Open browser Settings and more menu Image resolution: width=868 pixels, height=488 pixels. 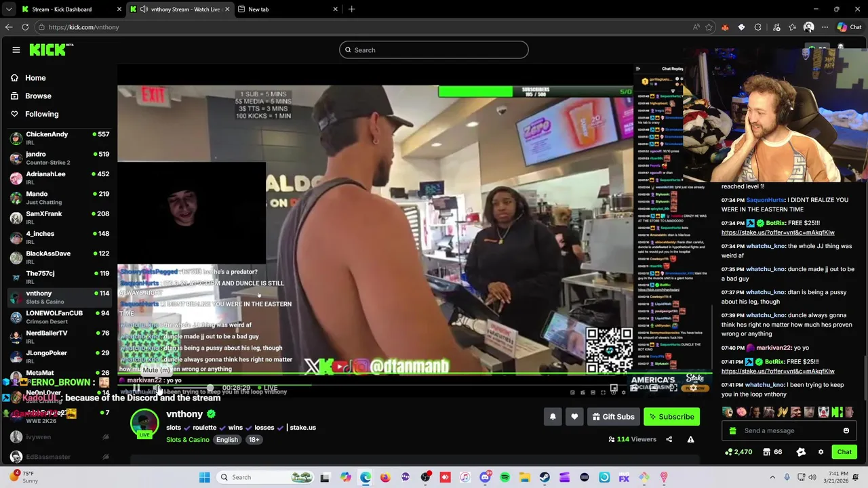point(825,27)
